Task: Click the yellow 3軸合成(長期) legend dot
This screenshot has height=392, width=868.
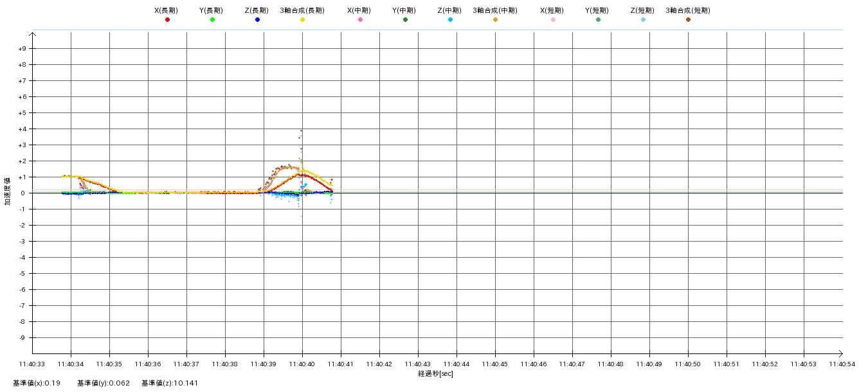Action: point(302,20)
